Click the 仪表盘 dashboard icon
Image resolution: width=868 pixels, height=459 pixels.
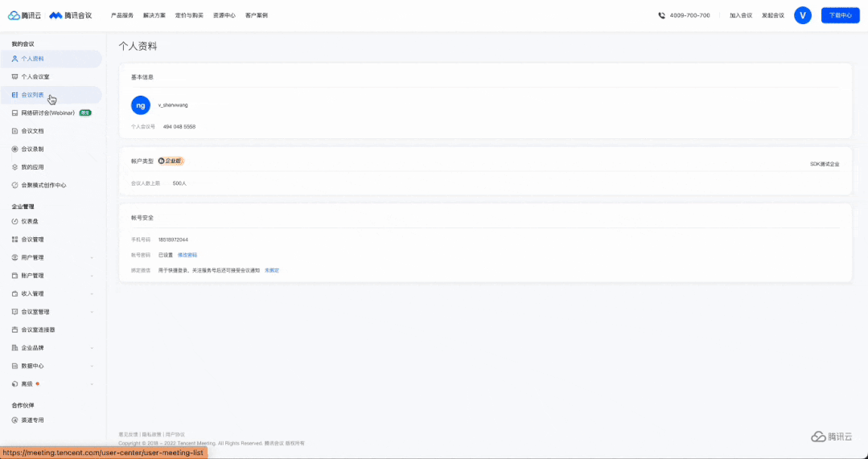(14, 221)
